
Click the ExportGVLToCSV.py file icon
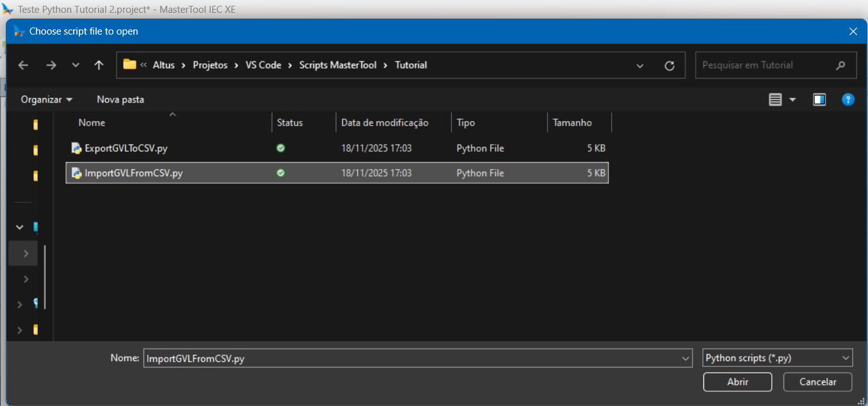[76, 149]
